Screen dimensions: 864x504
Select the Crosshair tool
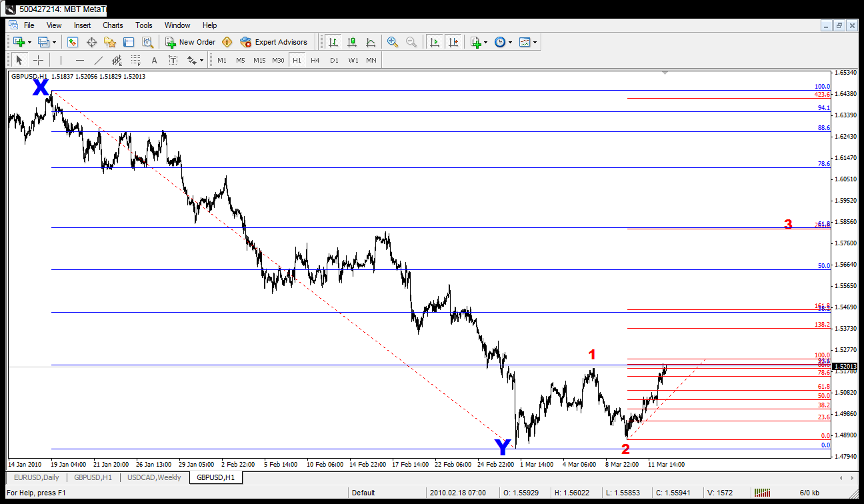tap(38, 60)
